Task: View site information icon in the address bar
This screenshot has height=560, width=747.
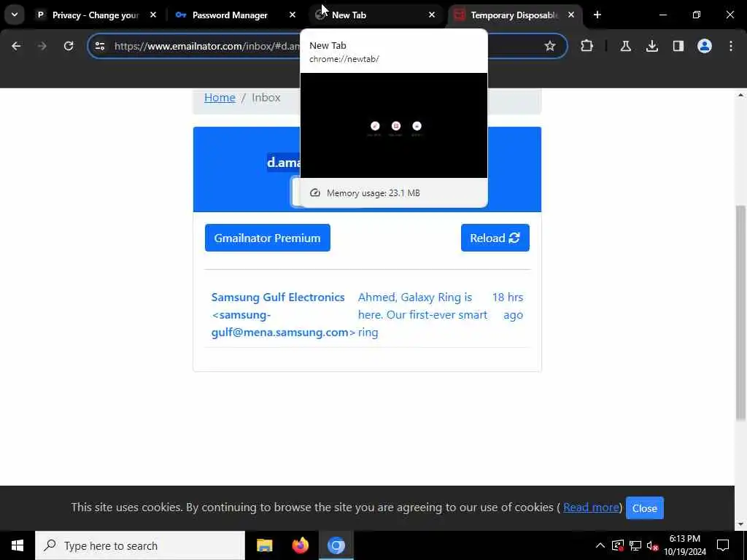Action: pos(99,46)
